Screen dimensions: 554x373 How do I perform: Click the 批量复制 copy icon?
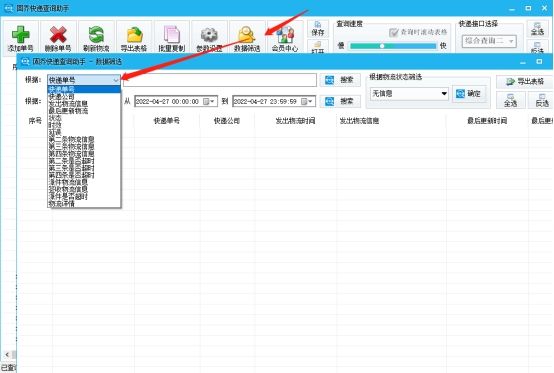point(172,35)
